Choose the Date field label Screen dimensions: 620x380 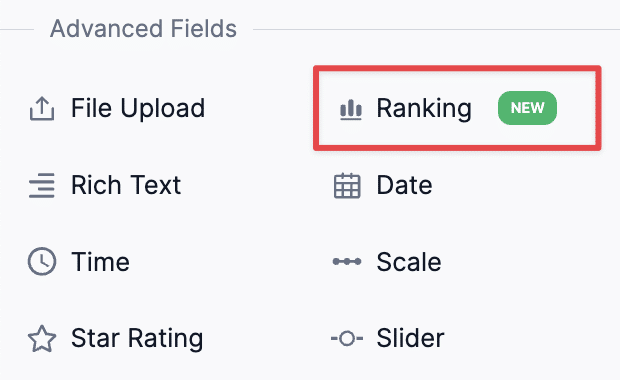pos(404,185)
